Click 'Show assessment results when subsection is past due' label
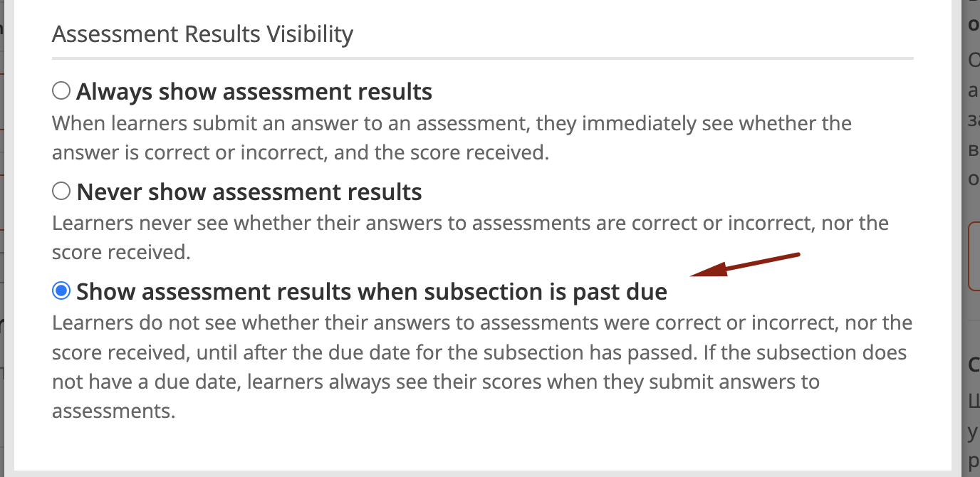Viewport: 980px width, 477px height. click(x=371, y=291)
